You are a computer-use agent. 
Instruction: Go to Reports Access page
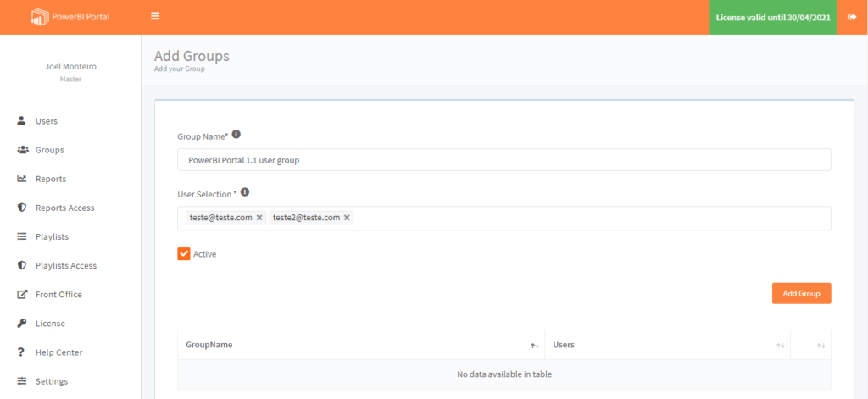click(64, 208)
